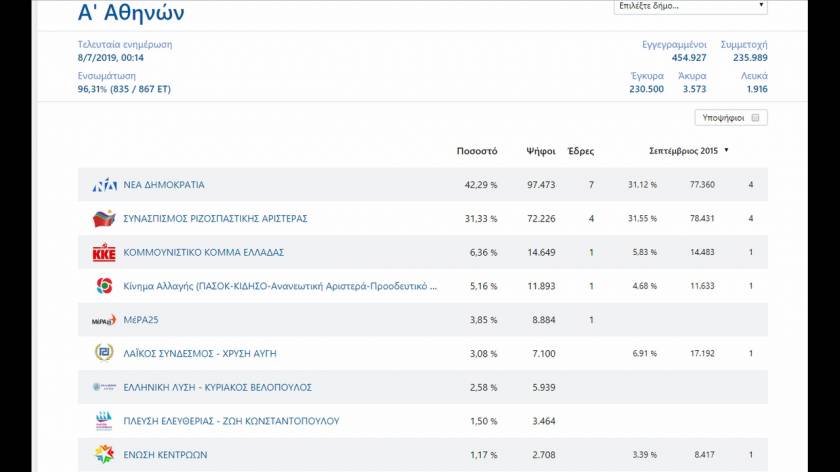Click the ΜέΡΑ25 party logo
Screen dimensions: 840x472
click(104, 320)
